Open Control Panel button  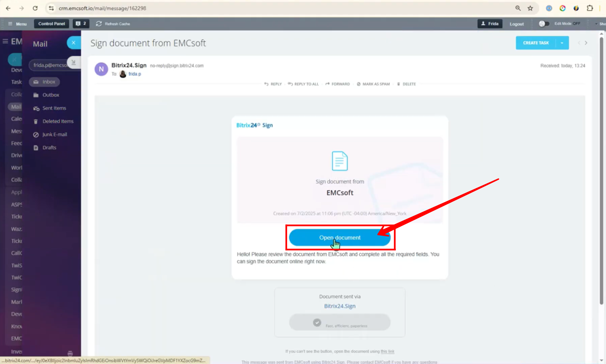click(x=52, y=24)
